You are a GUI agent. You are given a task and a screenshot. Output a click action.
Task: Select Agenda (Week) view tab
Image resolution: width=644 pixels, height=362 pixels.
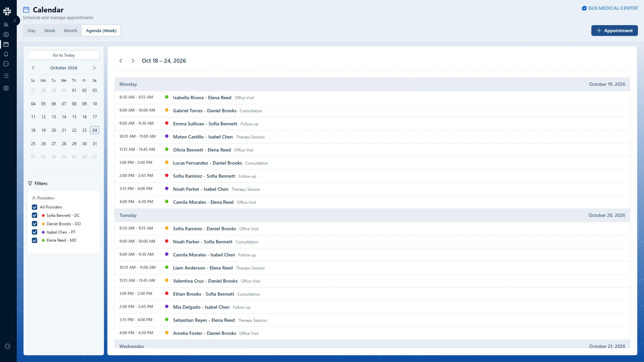click(101, 31)
